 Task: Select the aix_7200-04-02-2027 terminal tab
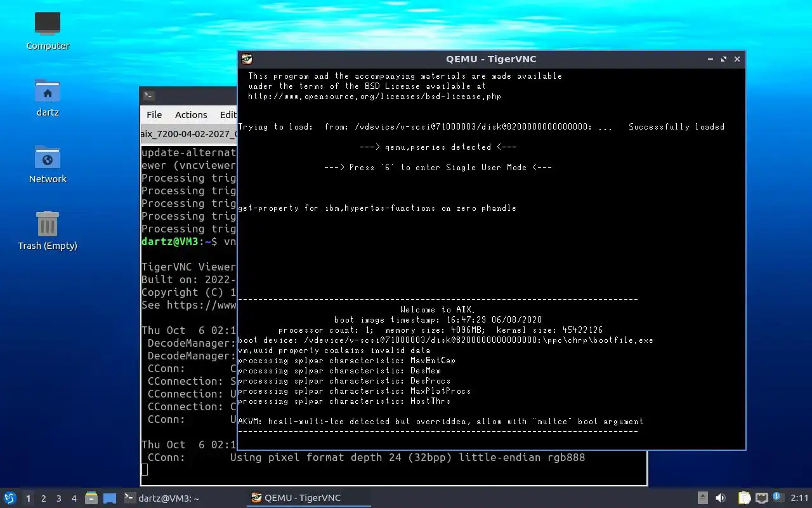[x=188, y=134]
